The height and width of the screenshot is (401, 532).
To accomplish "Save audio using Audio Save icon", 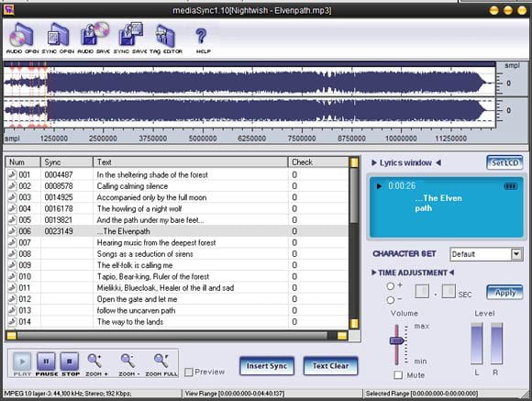I will click(94, 38).
